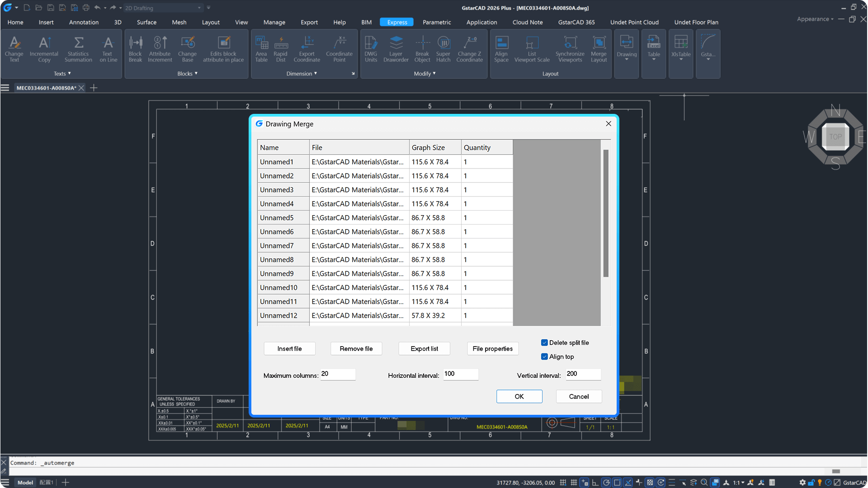Click the Statistics Summation icon
The height and width of the screenshot is (488, 868).
(78, 48)
